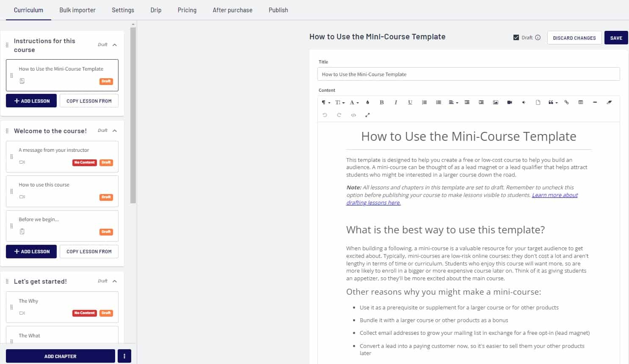Copy lesson from in Instructions chapter

[89, 101]
